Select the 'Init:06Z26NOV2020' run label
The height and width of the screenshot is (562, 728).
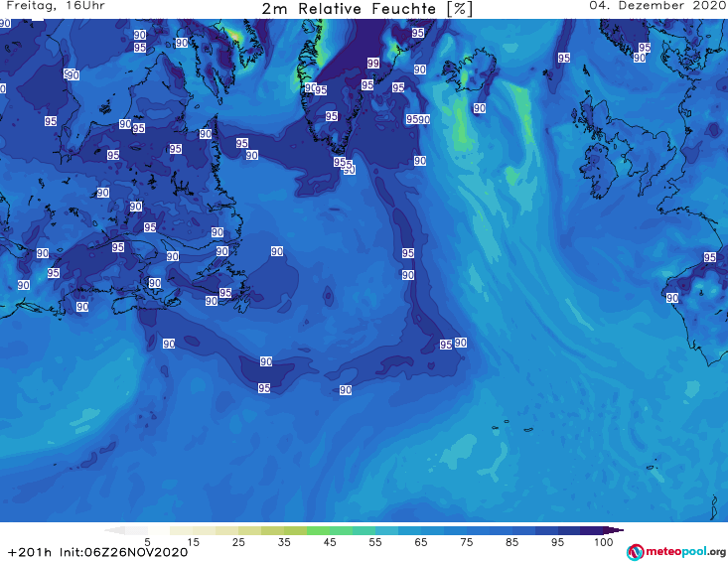123,552
